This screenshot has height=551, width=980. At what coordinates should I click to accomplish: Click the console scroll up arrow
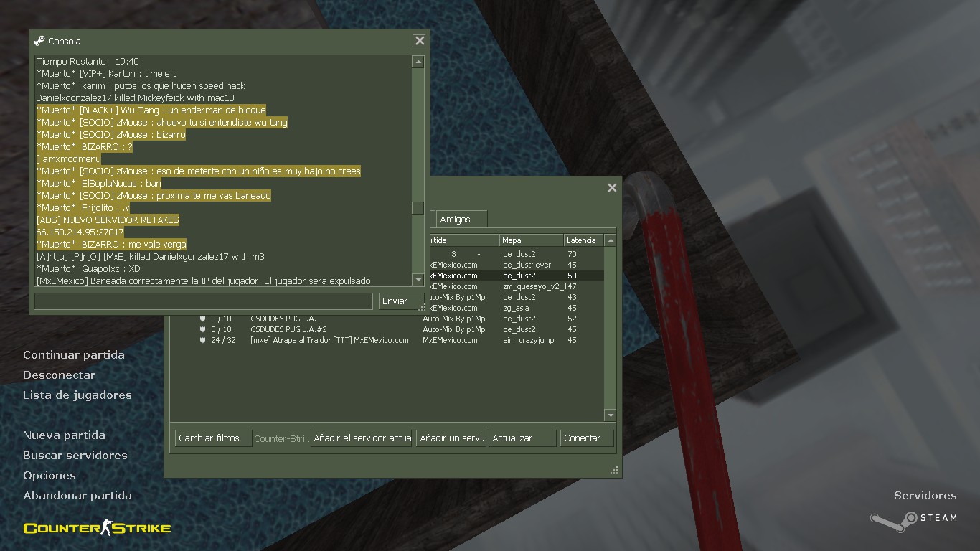pyautogui.click(x=418, y=62)
